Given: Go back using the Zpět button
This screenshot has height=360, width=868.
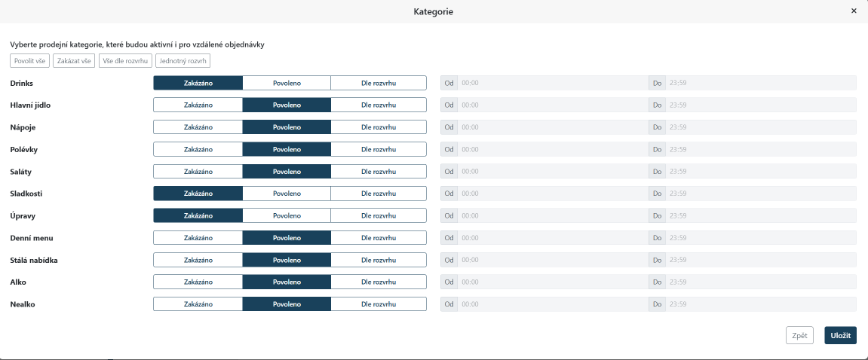Looking at the screenshot, I should [799, 335].
